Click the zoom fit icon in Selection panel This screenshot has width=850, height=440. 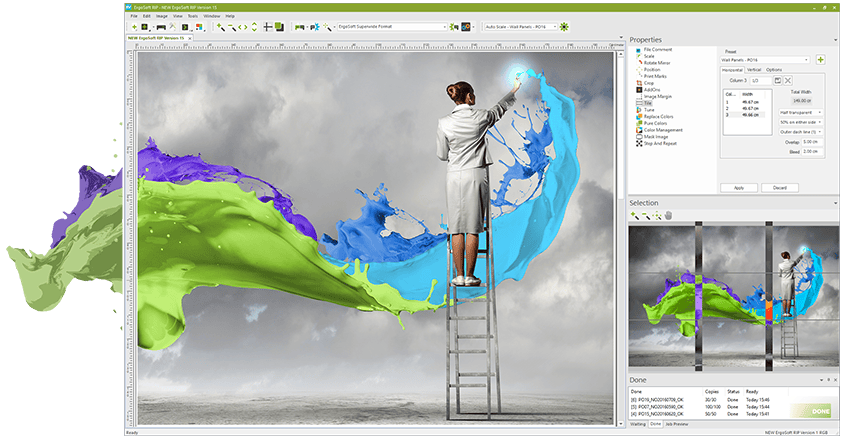657,216
